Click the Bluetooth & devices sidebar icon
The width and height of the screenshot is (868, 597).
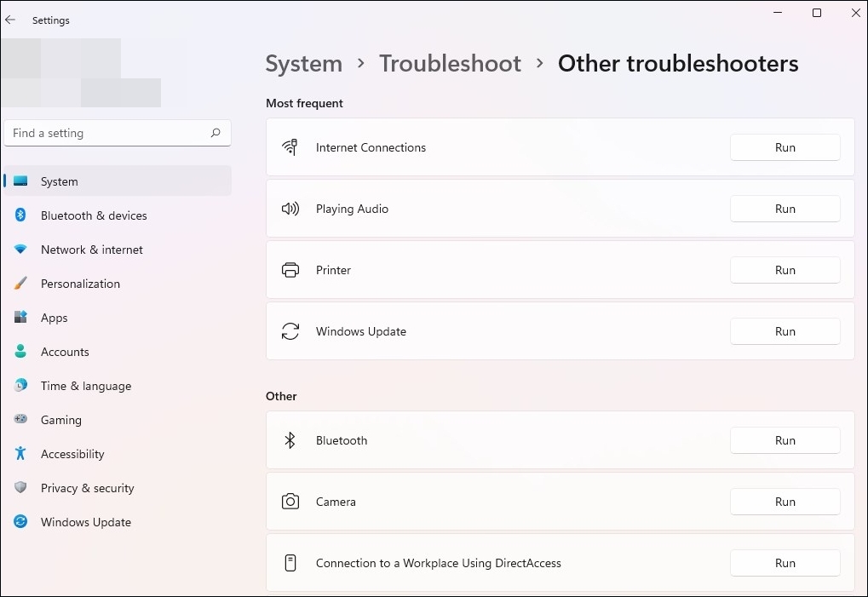[x=21, y=215]
